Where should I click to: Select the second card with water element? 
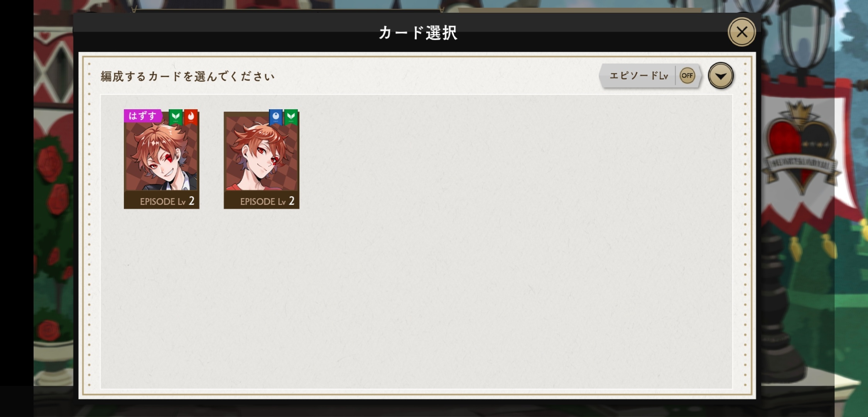[262, 160]
